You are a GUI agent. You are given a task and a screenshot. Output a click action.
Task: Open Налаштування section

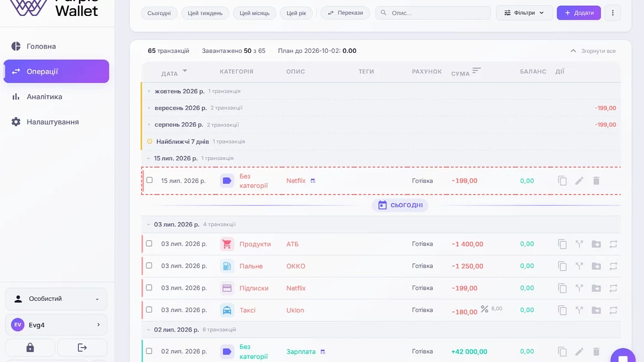56,122
